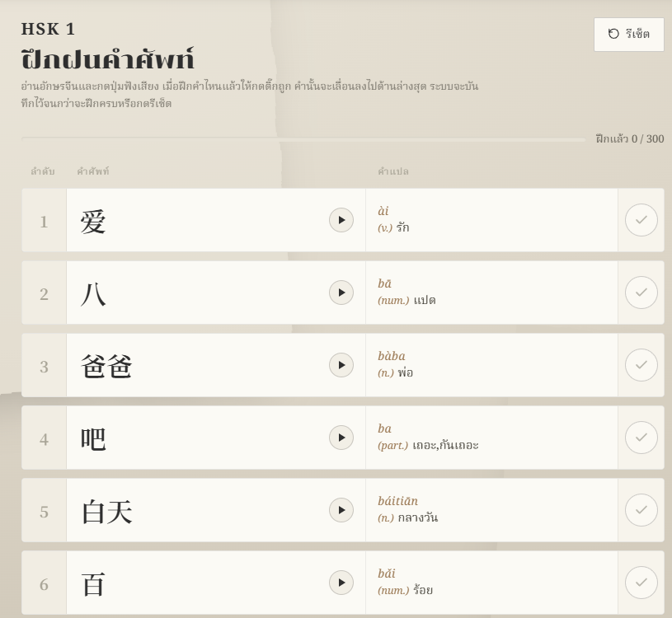Select the word 爸爸
Screen dimensions: 672x618
click(106, 367)
